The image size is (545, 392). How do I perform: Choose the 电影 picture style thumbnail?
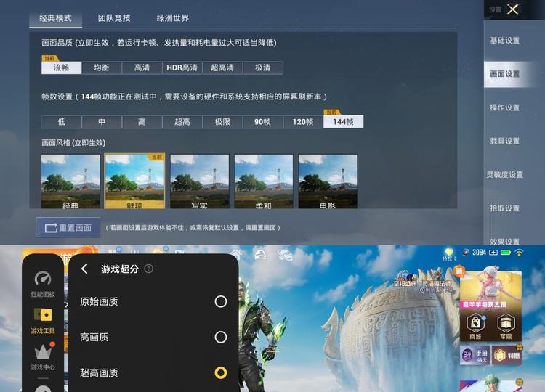click(328, 181)
